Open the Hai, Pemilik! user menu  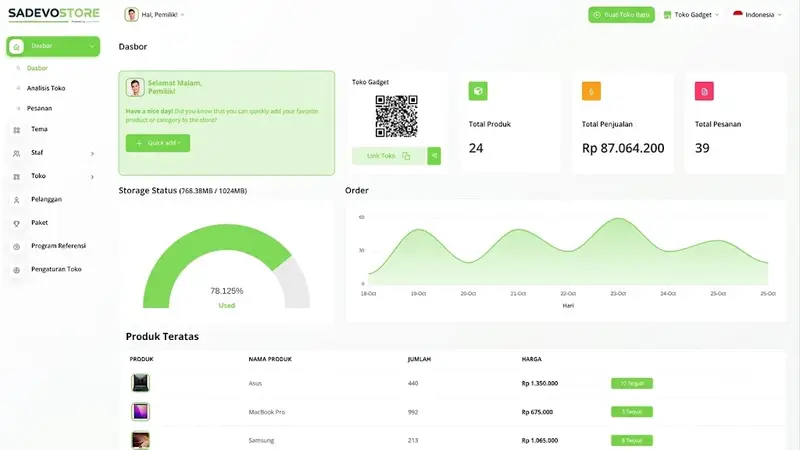[x=155, y=15]
